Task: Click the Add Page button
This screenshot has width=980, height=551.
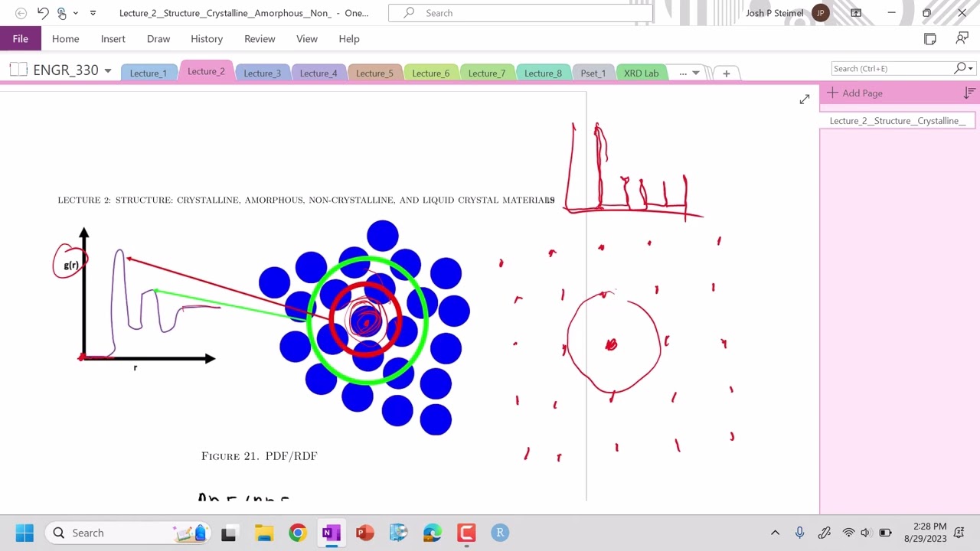Action: click(x=855, y=93)
